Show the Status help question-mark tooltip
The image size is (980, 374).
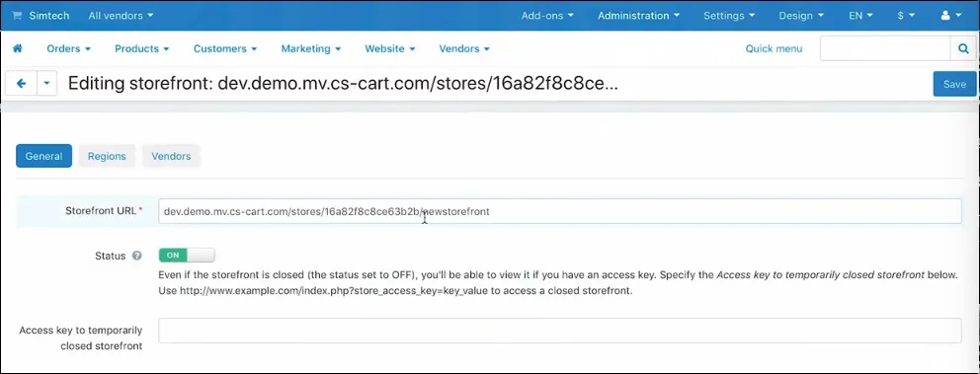(137, 256)
